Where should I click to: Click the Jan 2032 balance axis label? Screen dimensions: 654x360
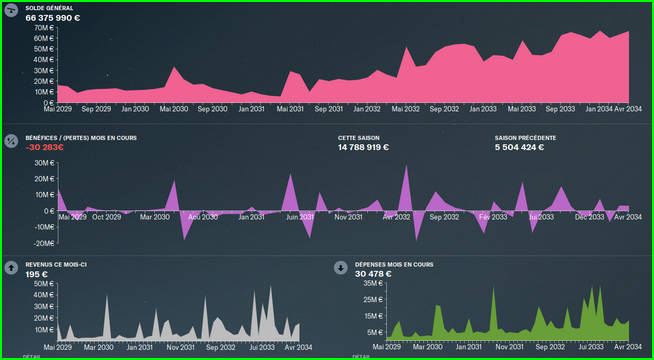tap(367, 109)
